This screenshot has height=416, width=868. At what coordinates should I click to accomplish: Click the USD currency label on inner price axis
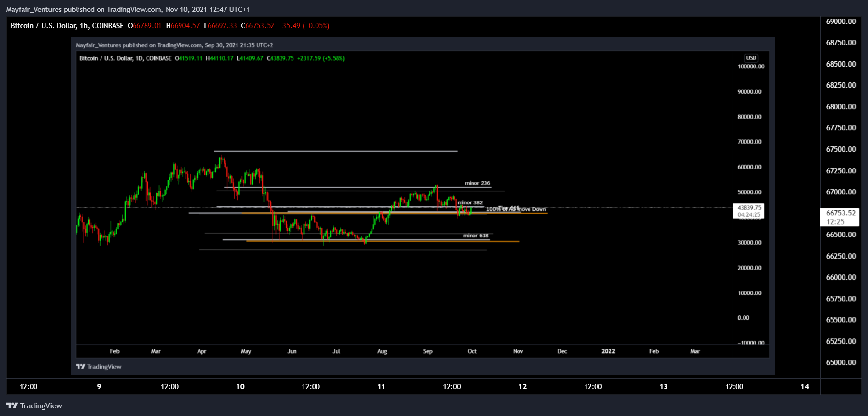pyautogui.click(x=751, y=58)
